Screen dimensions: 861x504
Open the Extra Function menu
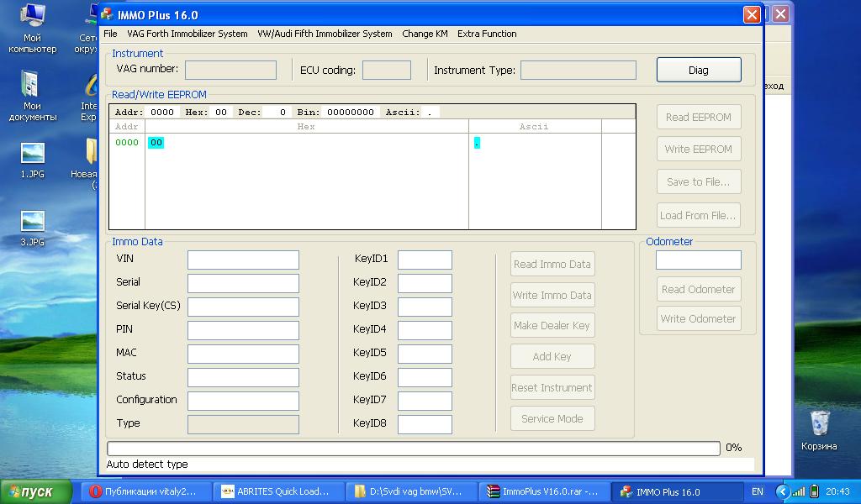tap(487, 34)
